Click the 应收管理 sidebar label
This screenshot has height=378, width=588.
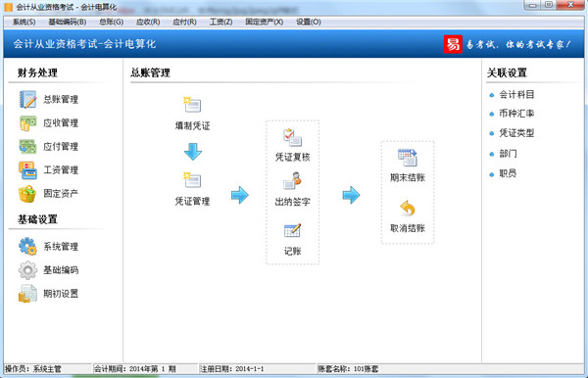[61, 123]
